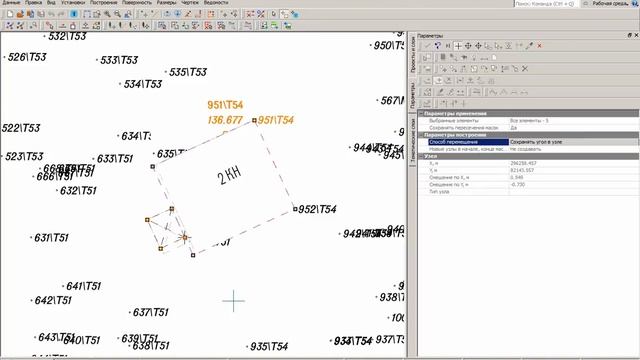
Task: Click the 2 КН building label
Action: (229, 176)
